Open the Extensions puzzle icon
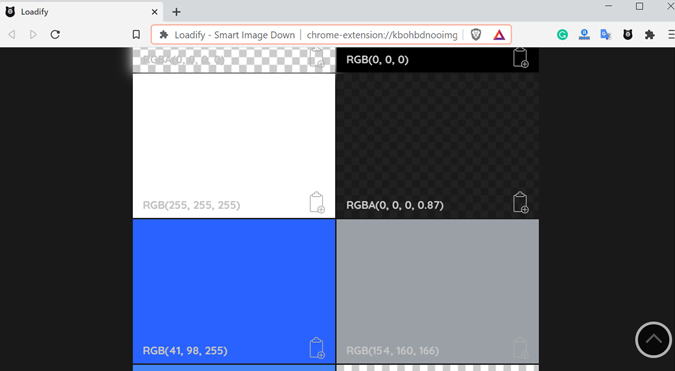The height and width of the screenshot is (371, 675). (650, 35)
